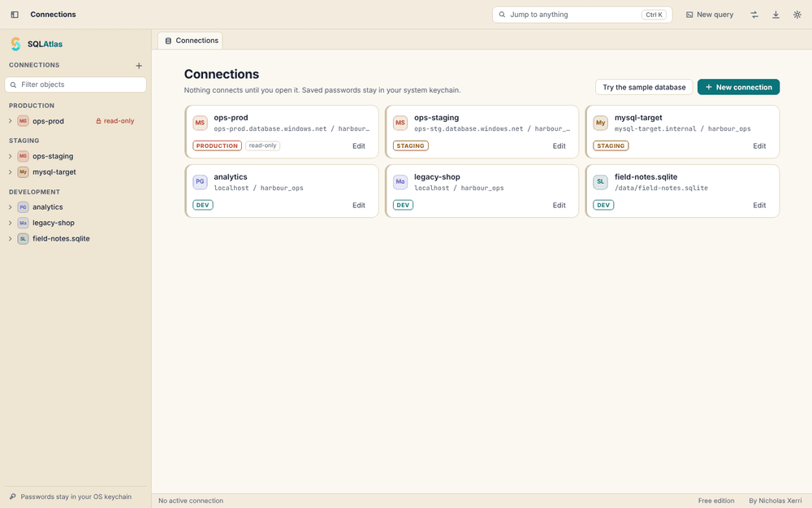Click the swap arrows icon in top bar
The width and height of the screenshot is (812, 508).
(x=754, y=15)
